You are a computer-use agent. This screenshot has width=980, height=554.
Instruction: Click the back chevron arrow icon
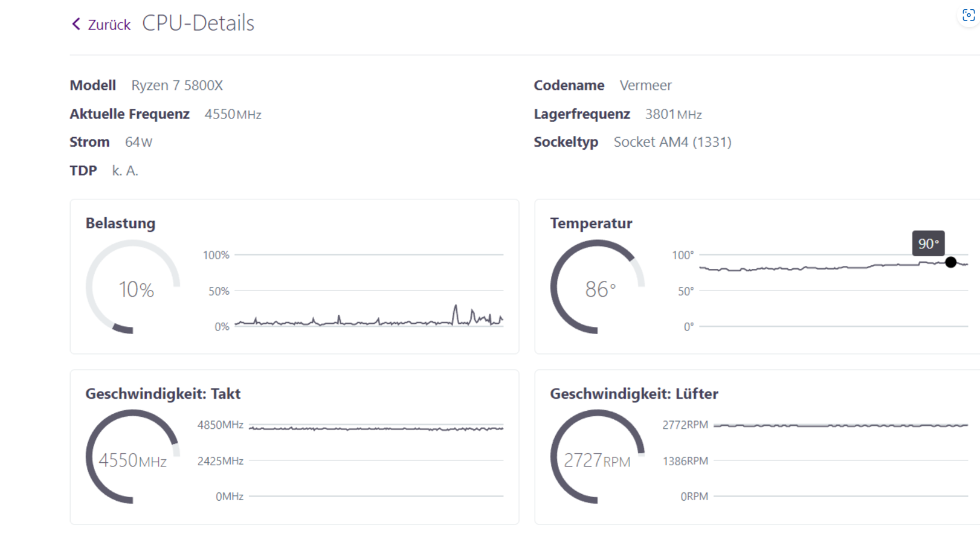click(76, 24)
